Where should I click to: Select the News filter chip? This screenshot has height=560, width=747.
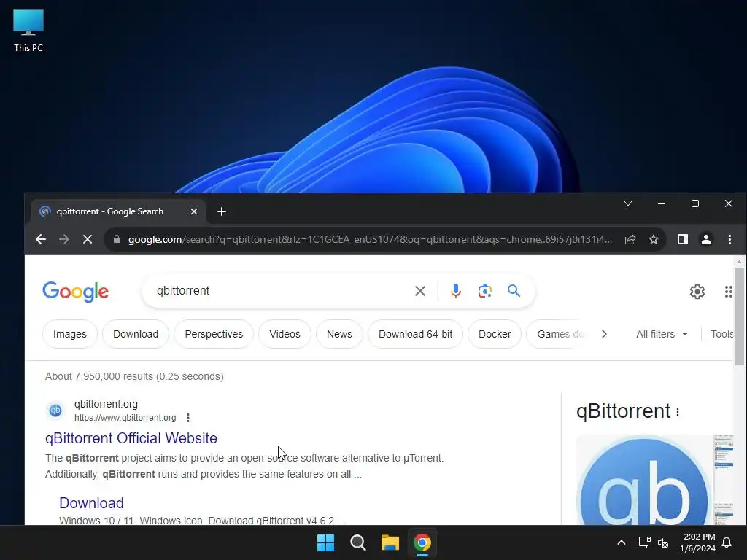[x=339, y=334]
